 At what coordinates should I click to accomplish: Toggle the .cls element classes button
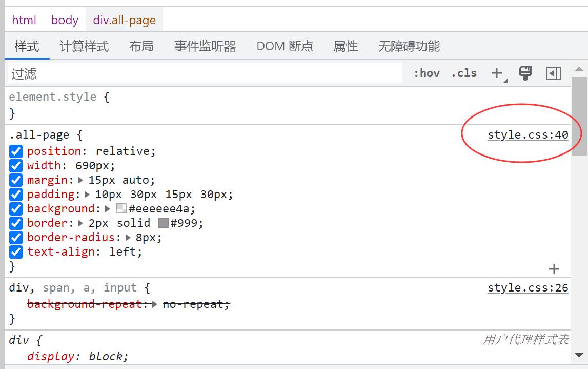click(x=464, y=73)
